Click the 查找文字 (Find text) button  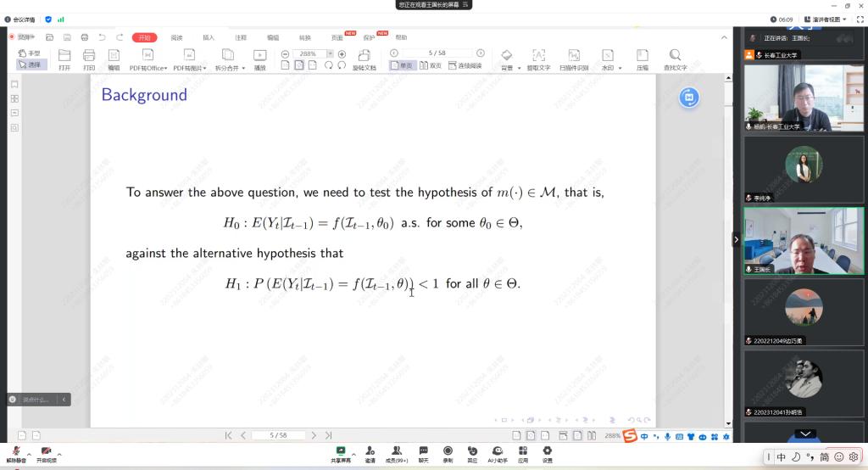click(675, 59)
